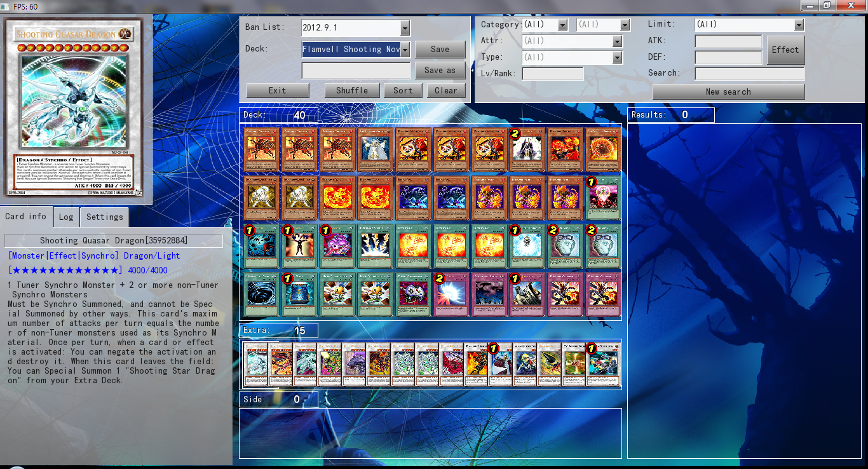Image resolution: width=868 pixels, height=469 pixels.
Task: Switch to the Card info tab
Action: coord(26,217)
